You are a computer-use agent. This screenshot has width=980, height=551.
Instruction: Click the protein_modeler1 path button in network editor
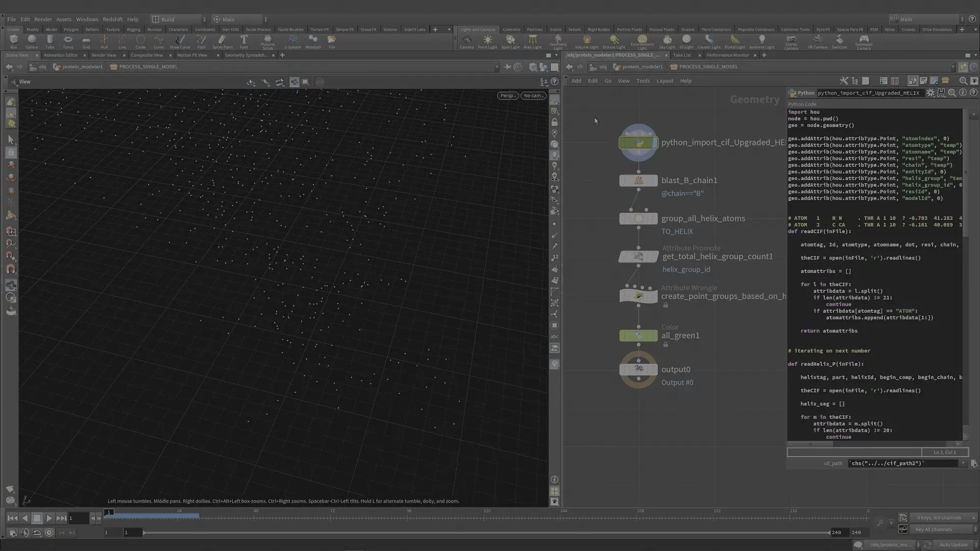[638, 67]
